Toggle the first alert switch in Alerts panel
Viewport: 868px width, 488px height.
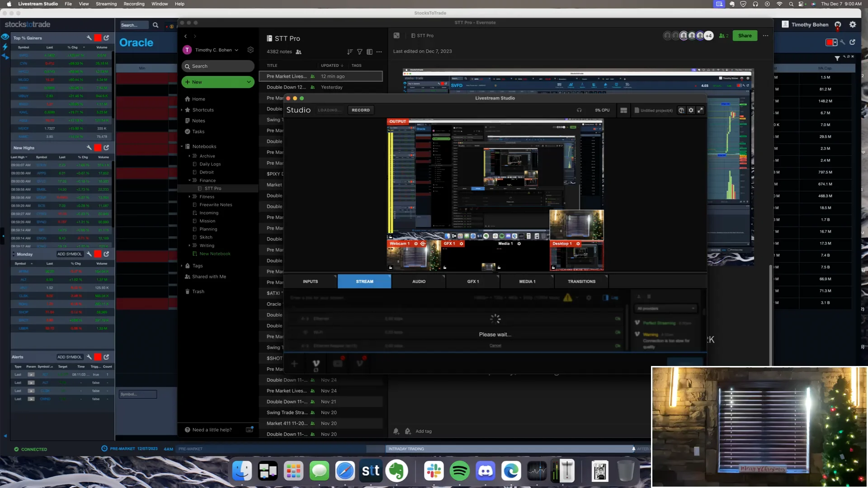(x=31, y=375)
